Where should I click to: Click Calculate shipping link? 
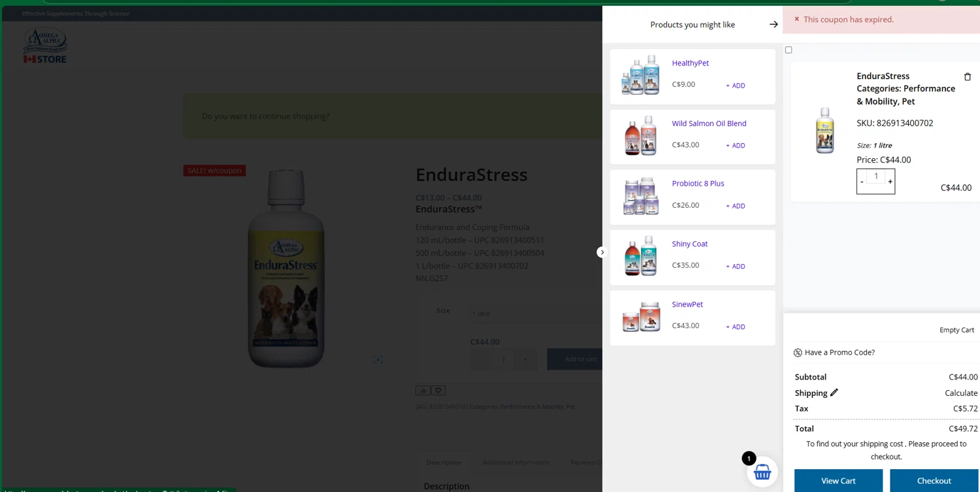coord(961,393)
